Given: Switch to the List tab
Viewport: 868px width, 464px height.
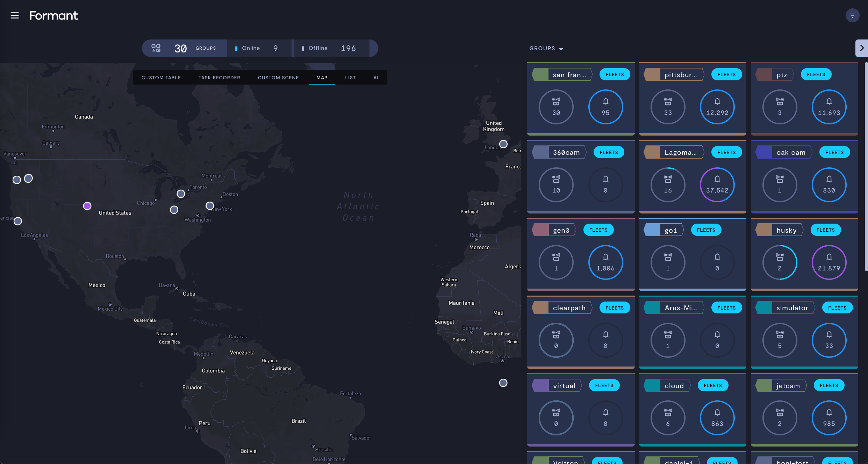Looking at the screenshot, I should (x=350, y=78).
